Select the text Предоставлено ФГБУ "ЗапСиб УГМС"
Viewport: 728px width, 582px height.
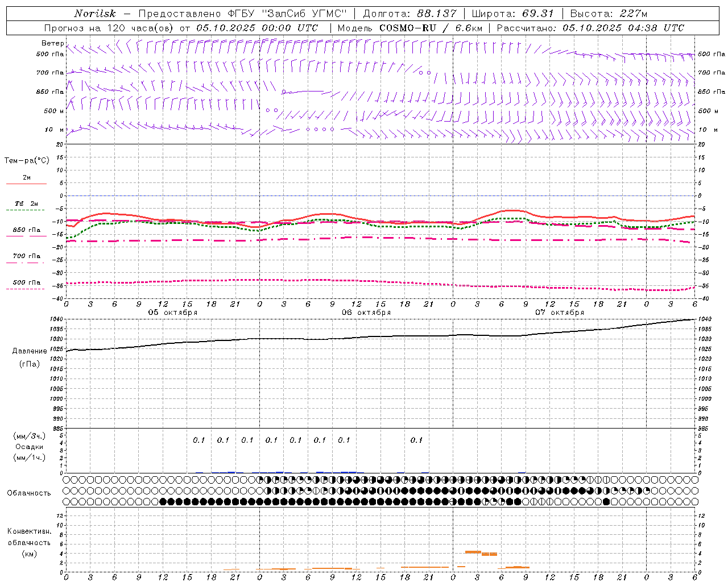point(243,14)
